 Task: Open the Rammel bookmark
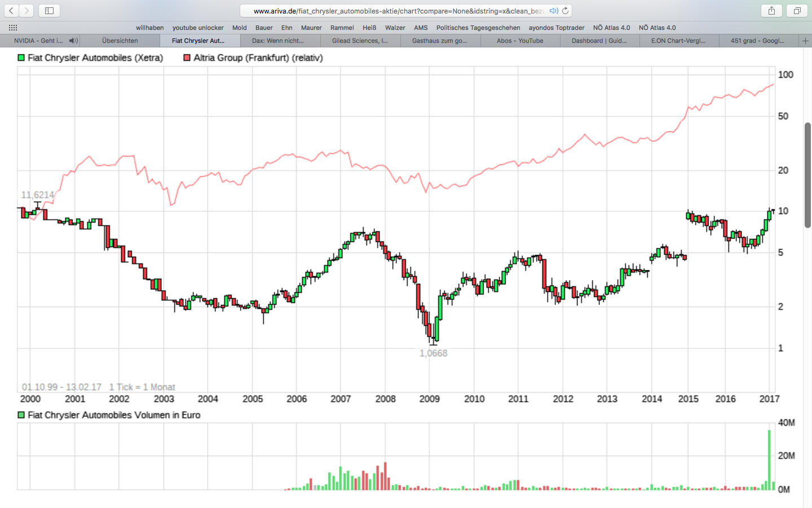(x=342, y=28)
